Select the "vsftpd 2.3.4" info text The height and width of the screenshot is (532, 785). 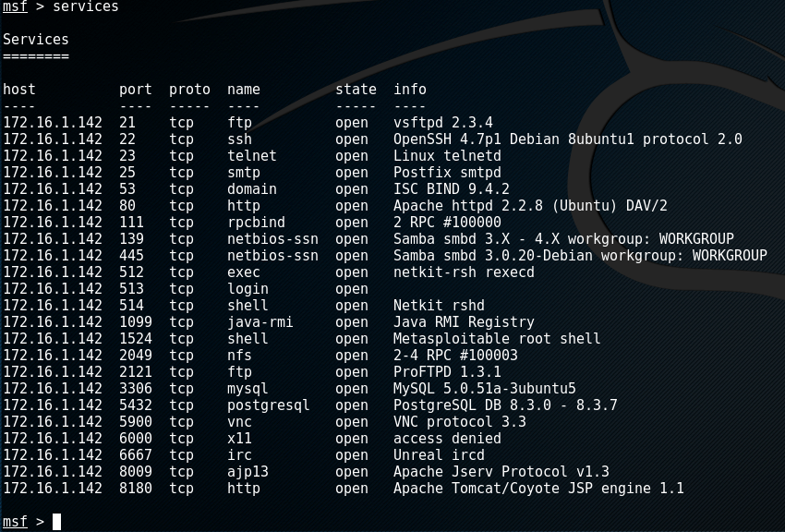tap(443, 123)
